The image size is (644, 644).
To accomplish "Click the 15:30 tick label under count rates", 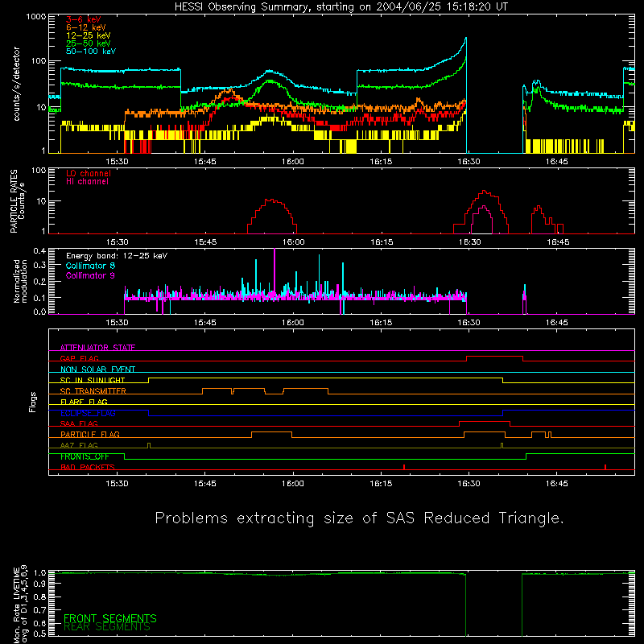I will (117, 162).
